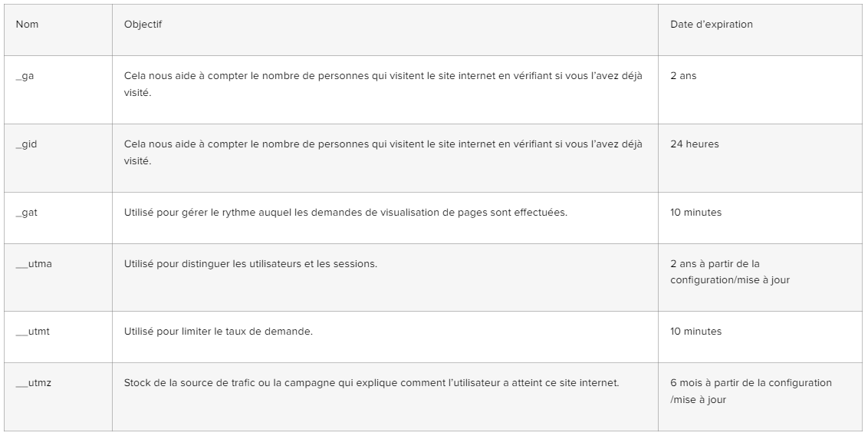Click the "2 ans" expiration cell

click(x=683, y=77)
